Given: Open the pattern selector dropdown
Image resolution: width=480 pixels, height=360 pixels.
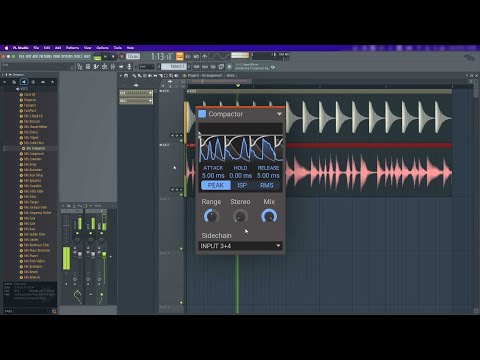Looking at the screenshot, I should tap(173, 67).
